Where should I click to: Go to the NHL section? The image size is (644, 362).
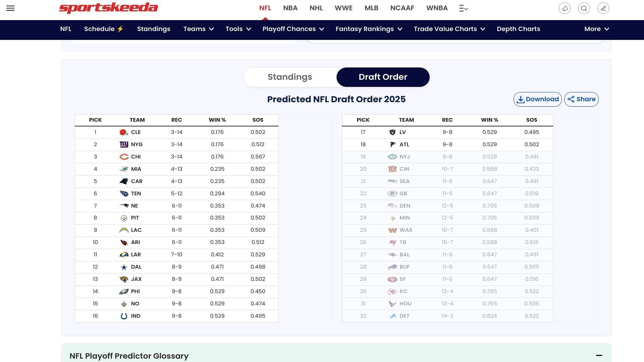(316, 8)
